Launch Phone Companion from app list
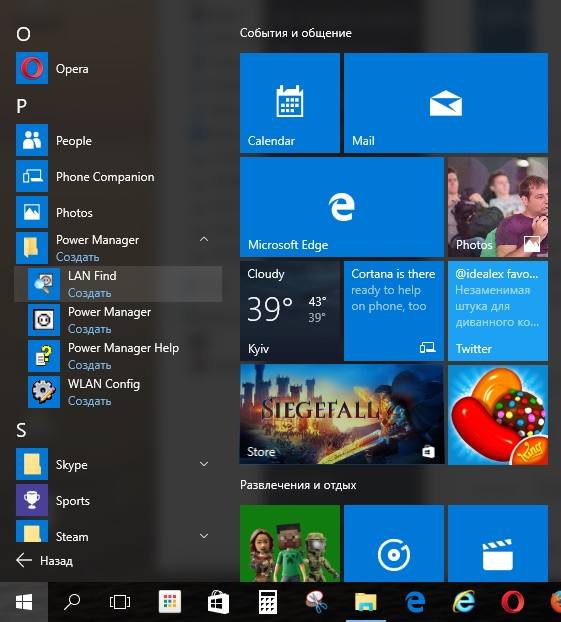This screenshot has height=622, width=561. click(32, 177)
